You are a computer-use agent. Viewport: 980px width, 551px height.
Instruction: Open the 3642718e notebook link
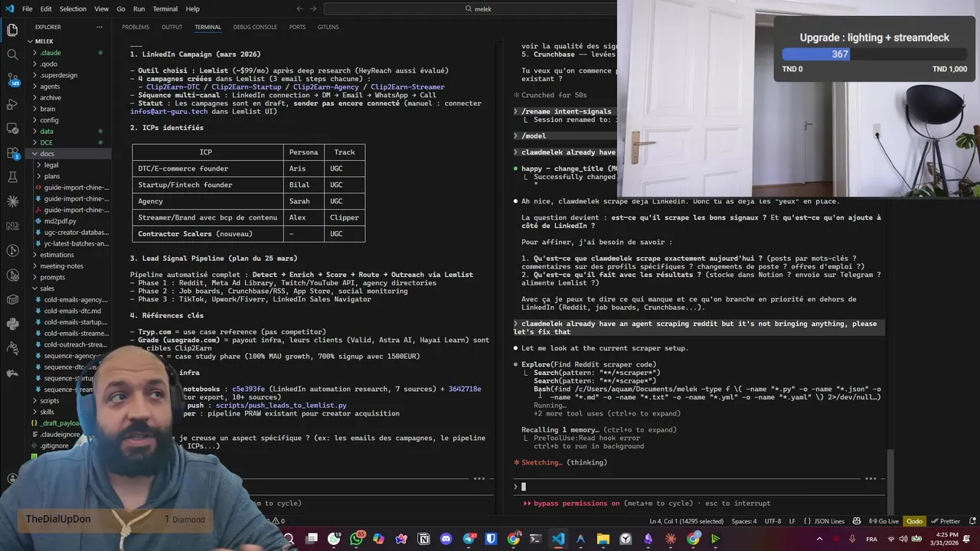(x=465, y=389)
